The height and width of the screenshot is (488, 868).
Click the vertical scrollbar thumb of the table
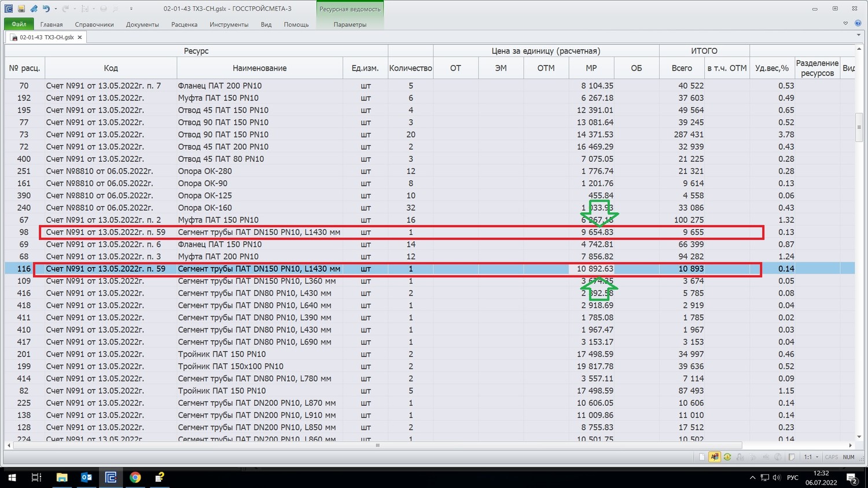(x=859, y=127)
